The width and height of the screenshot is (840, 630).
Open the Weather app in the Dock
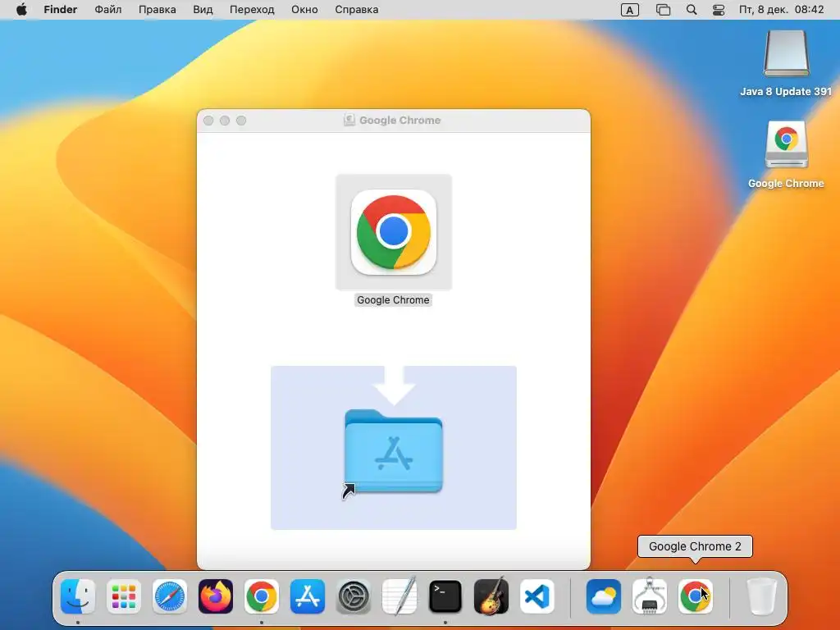click(x=604, y=596)
